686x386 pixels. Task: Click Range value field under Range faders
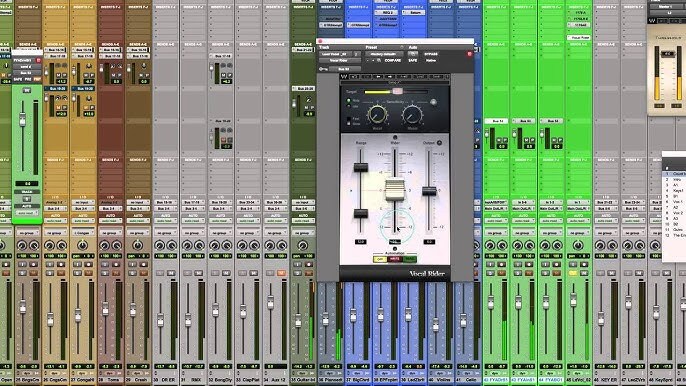360,242
